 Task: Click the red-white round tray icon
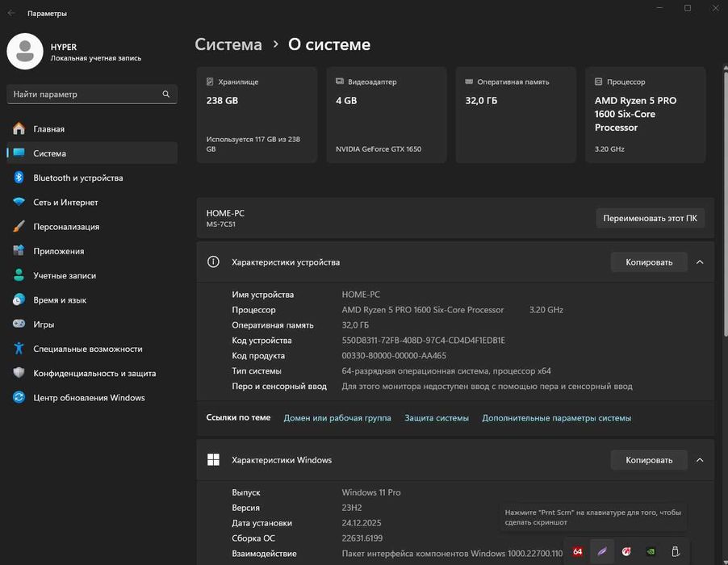pyautogui.click(x=626, y=551)
